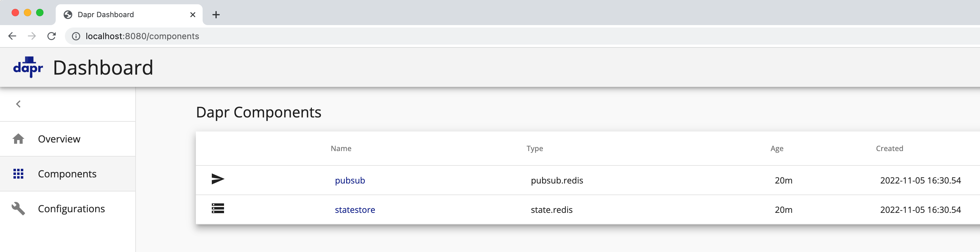Screen dimensions: 980x252
Task: Click the Components grid icon
Action: click(x=18, y=174)
